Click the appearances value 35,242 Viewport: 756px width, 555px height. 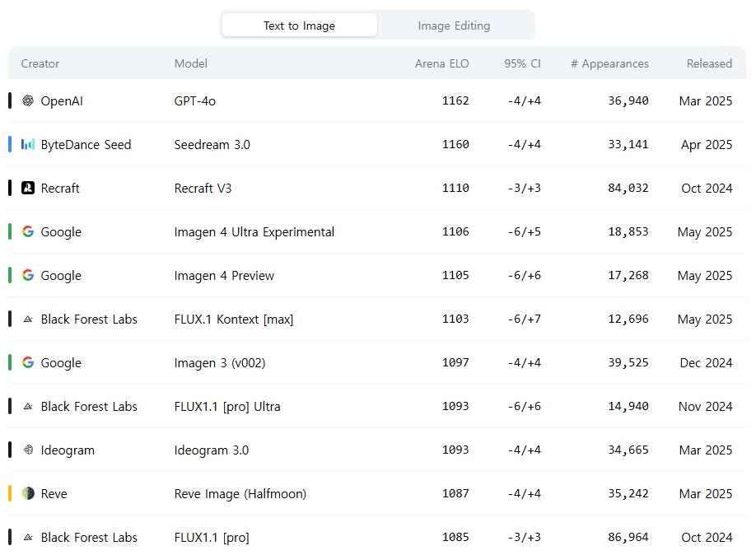pos(628,493)
